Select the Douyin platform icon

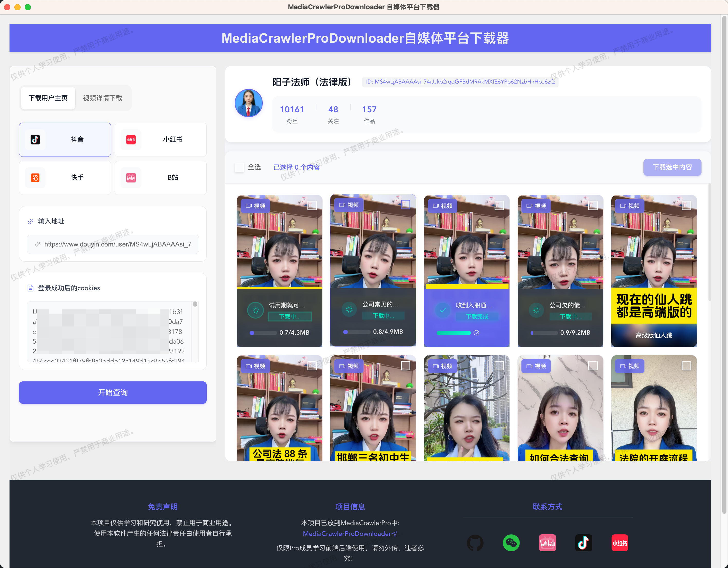point(35,139)
